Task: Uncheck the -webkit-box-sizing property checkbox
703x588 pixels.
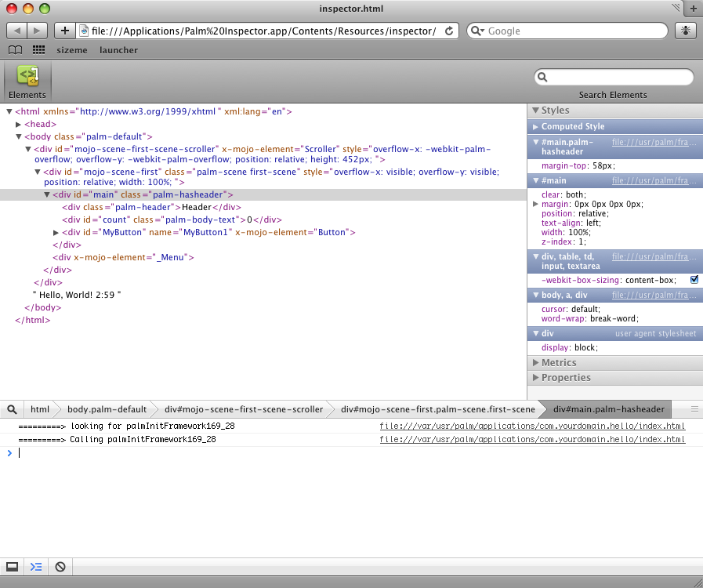Action: tap(694, 280)
